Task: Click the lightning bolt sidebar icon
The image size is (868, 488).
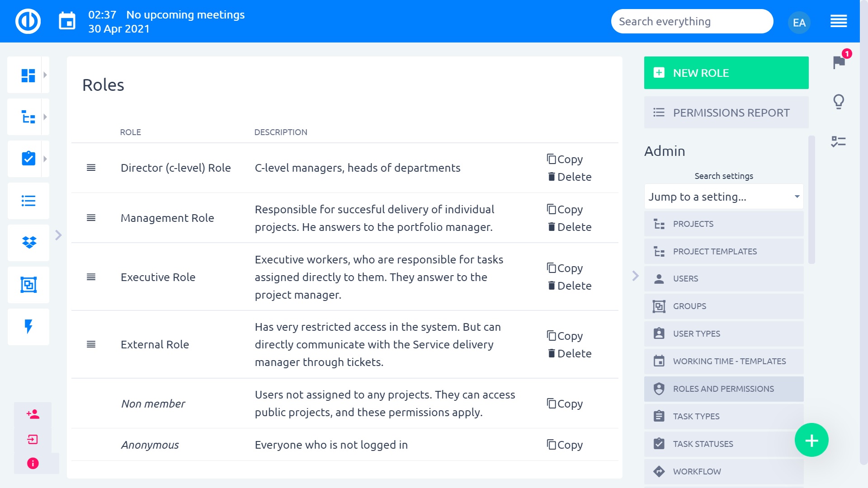Action: [28, 326]
